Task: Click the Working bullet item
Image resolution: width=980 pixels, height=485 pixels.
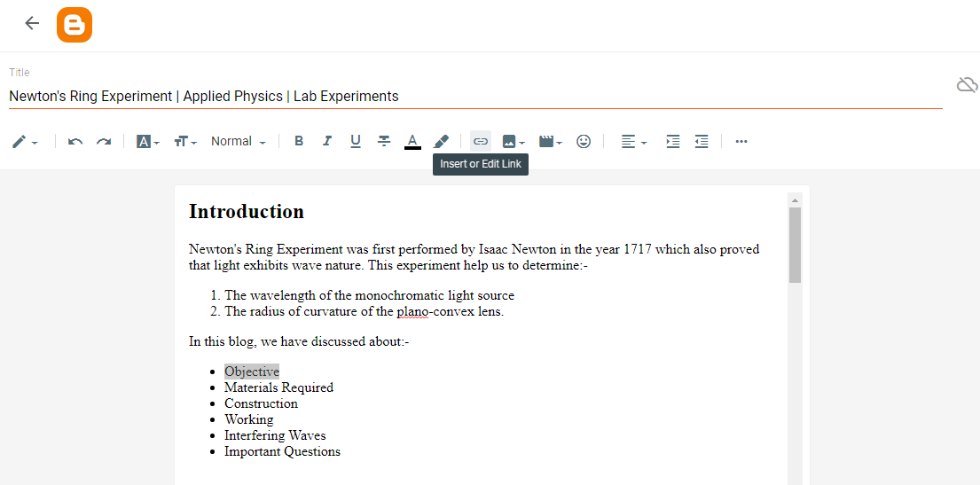Action: pos(248,419)
